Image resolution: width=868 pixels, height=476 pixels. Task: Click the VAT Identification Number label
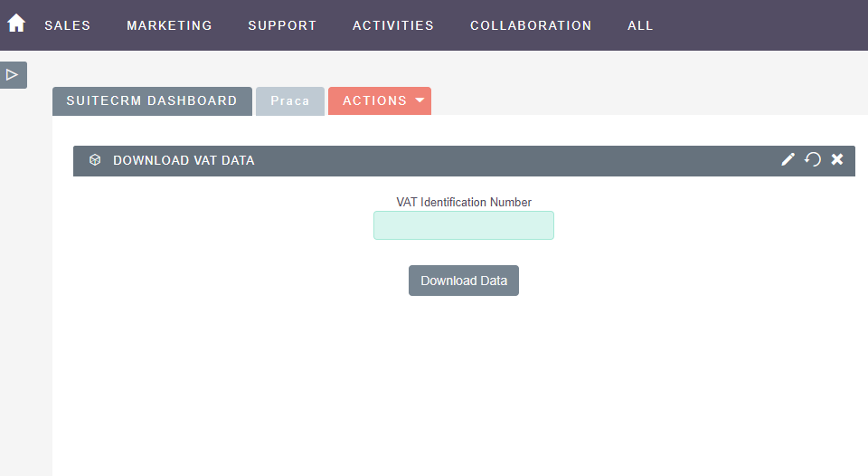pos(464,203)
